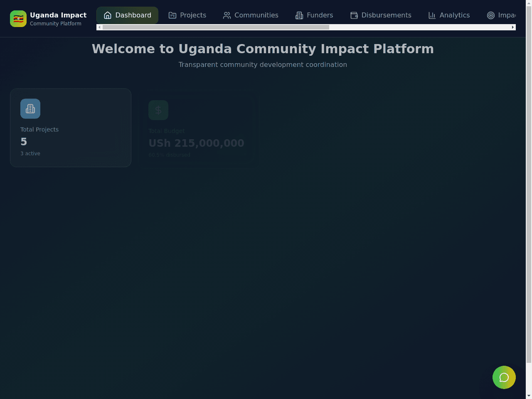The image size is (532, 399).
Task: Click the Communities people icon
Action: click(x=227, y=15)
